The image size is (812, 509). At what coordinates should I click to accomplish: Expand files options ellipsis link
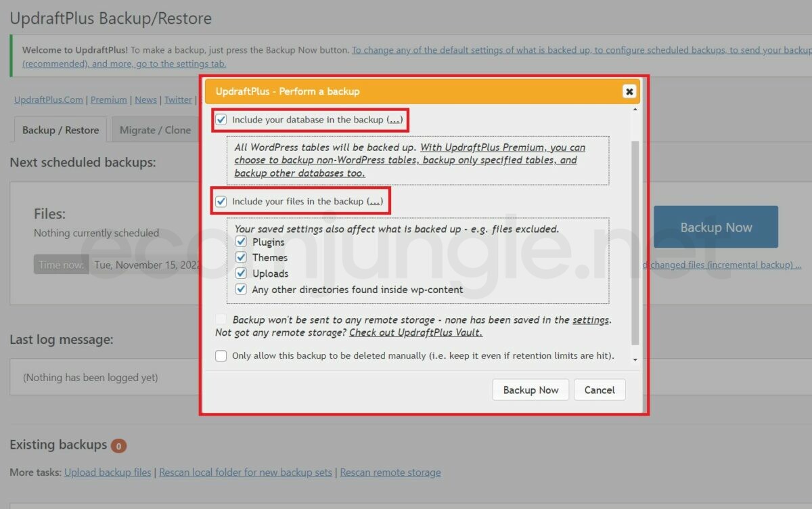coord(375,201)
